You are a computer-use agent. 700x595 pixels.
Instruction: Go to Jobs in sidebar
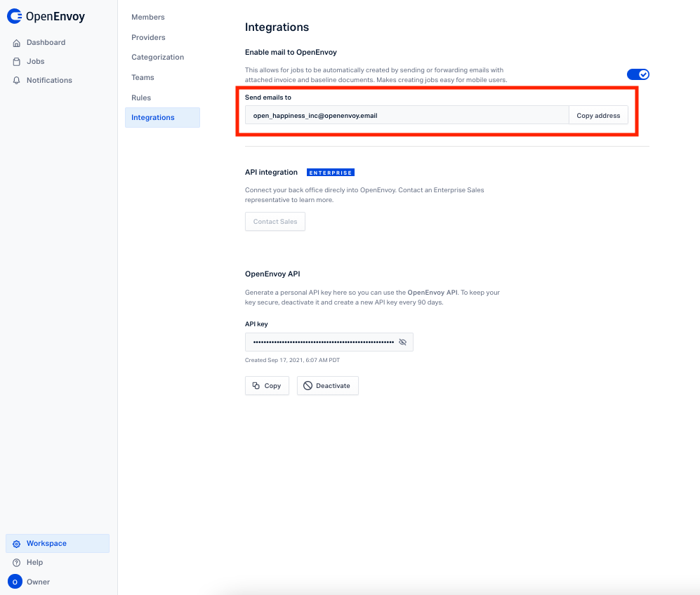tap(35, 61)
